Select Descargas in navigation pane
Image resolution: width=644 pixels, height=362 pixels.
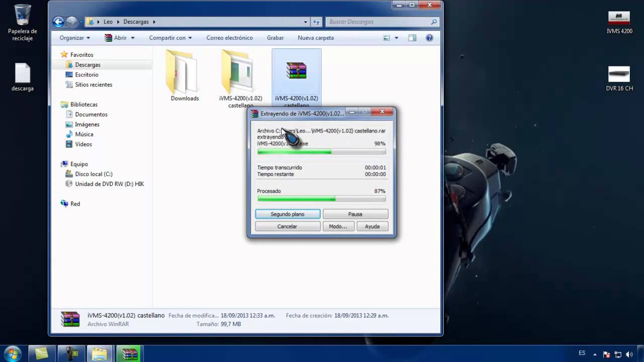point(88,65)
